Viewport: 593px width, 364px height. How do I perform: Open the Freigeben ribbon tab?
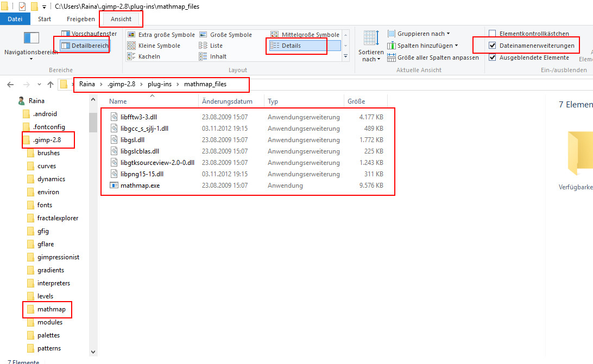click(80, 19)
